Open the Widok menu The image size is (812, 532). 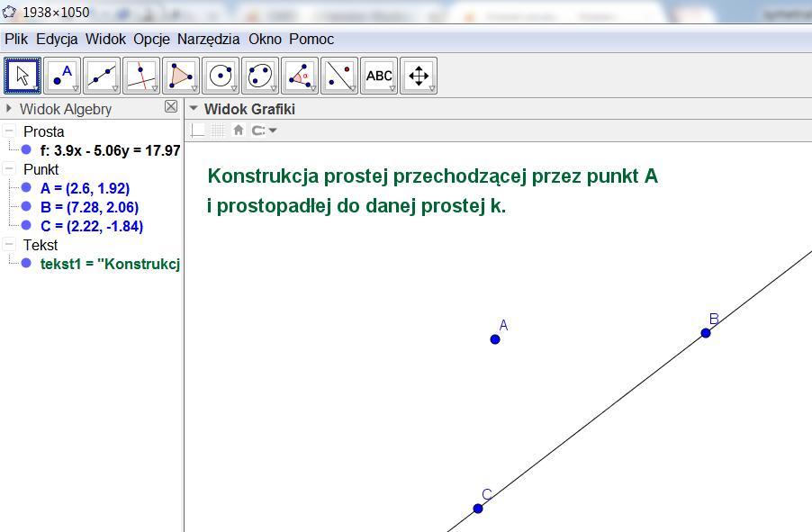tap(105, 40)
